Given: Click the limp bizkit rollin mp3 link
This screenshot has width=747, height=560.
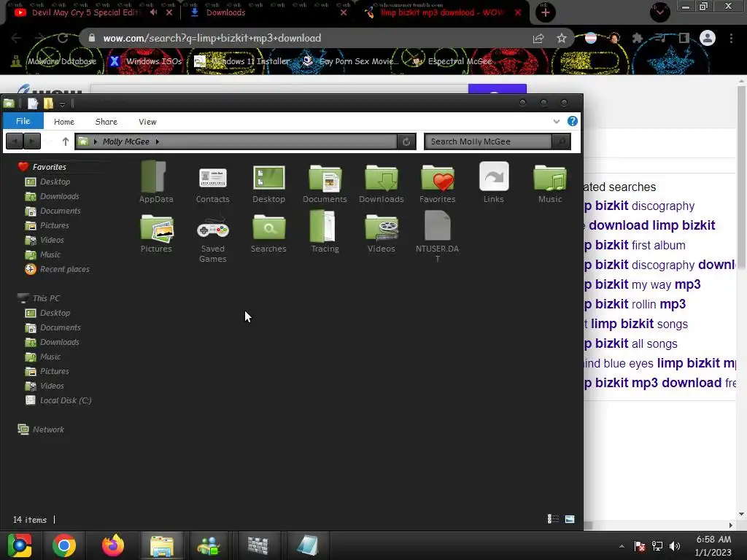Looking at the screenshot, I should point(635,304).
